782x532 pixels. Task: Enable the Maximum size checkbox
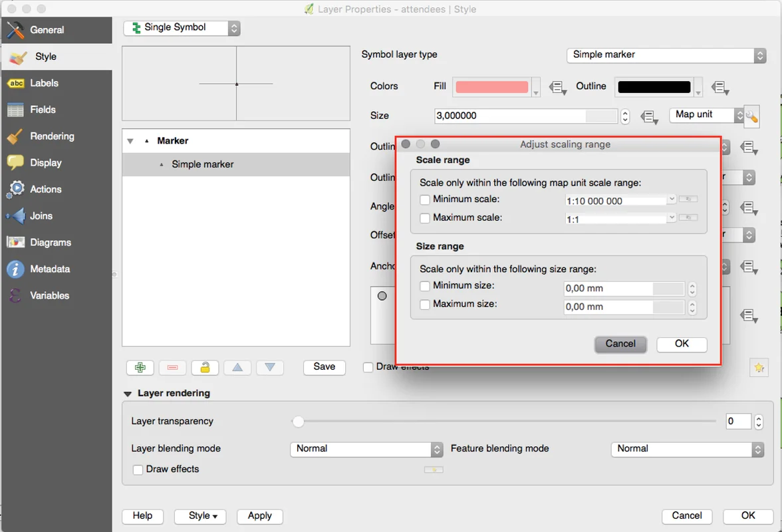click(x=425, y=305)
